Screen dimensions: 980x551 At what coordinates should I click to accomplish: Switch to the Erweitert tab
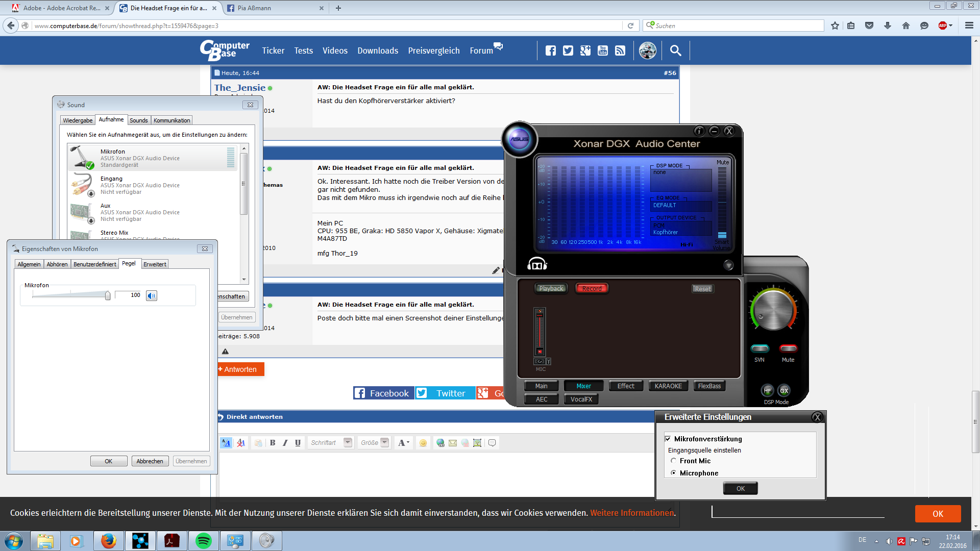(x=155, y=264)
